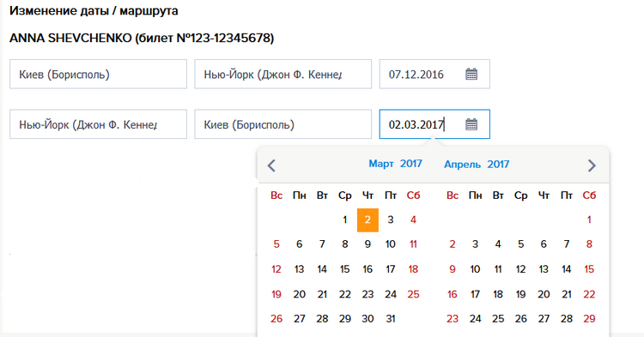The width and height of the screenshot is (644, 337).
Task: Focus return origin field Нью-Йорк
Action: [98, 124]
